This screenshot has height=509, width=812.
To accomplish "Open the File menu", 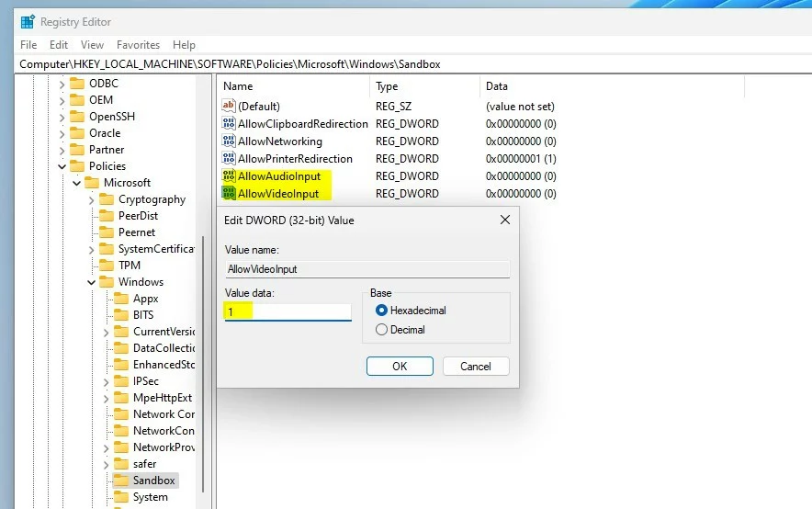I will tap(28, 45).
